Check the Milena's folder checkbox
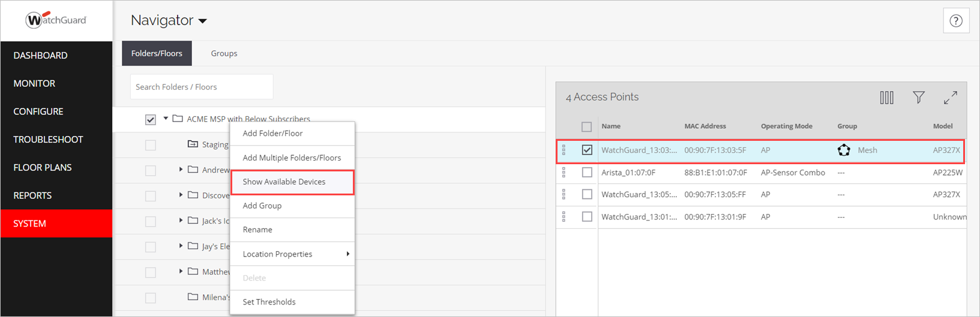The image size is (980, 317). [151, 298]
